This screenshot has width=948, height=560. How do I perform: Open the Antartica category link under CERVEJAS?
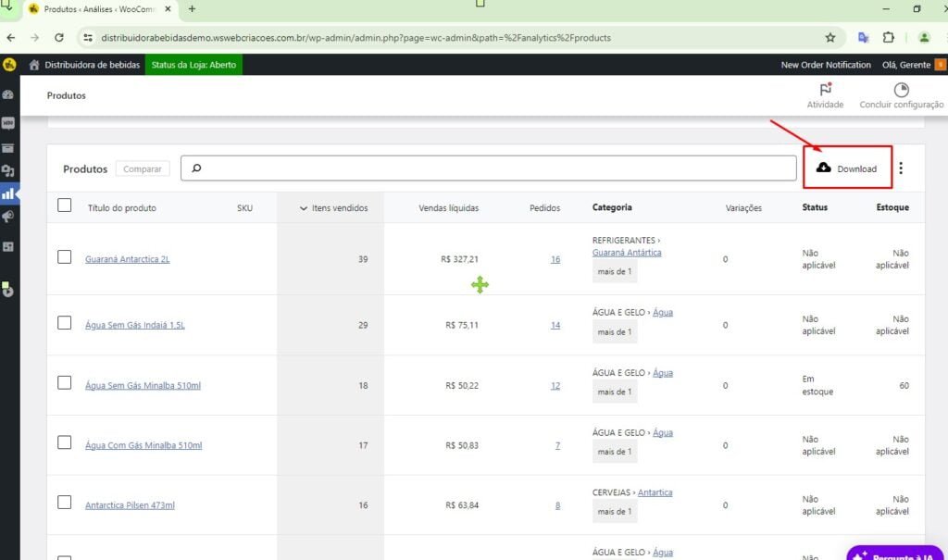[x=655, y=492]
